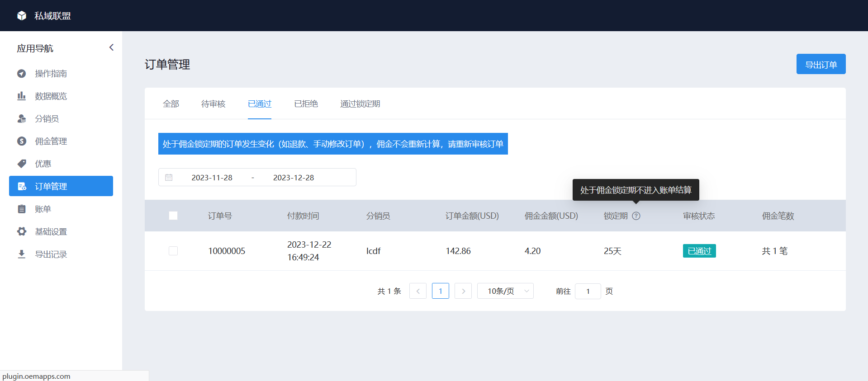Click the 佣金笔数 column header
Viewport: 868px width, 381px height.
coord(778,216)
